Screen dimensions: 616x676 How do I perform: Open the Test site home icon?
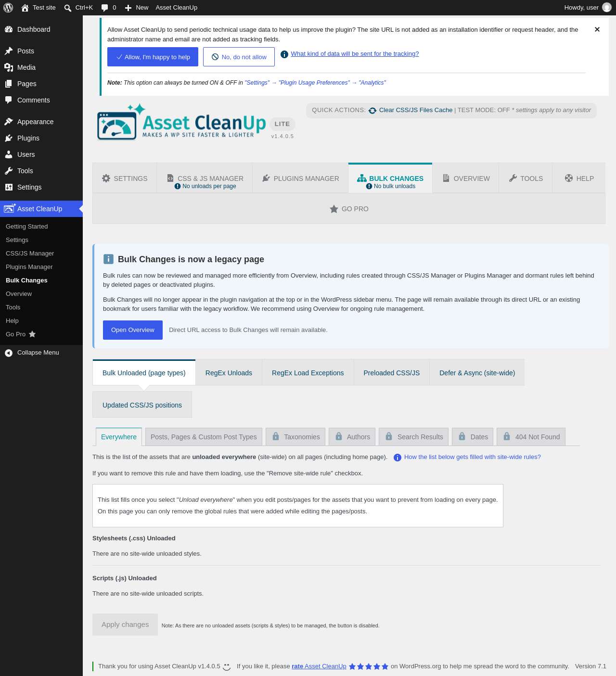[25, 8]
